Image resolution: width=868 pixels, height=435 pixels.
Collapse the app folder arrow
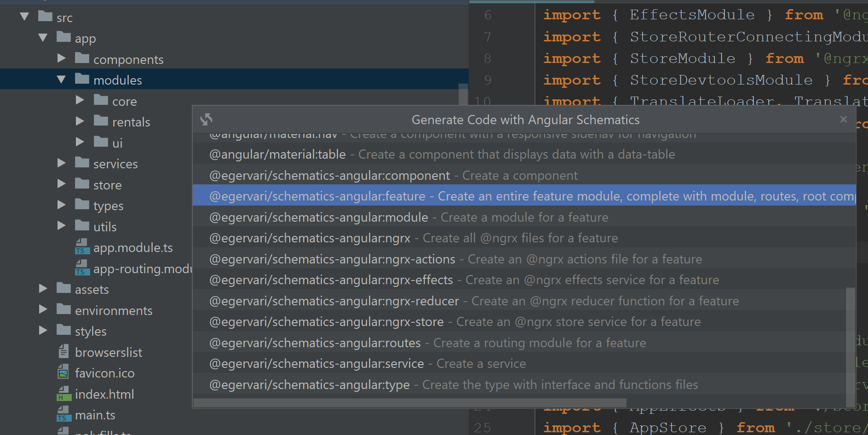coord(43,38)
